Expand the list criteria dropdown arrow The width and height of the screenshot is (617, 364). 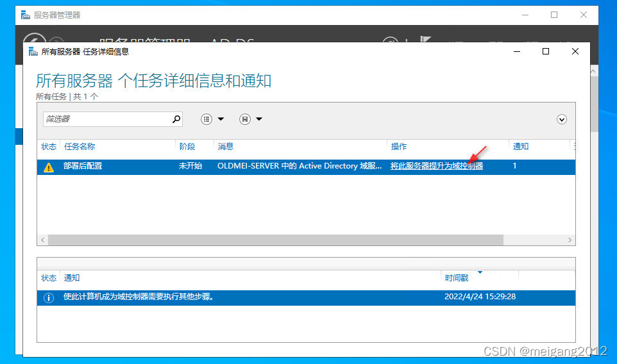[221, 119]
